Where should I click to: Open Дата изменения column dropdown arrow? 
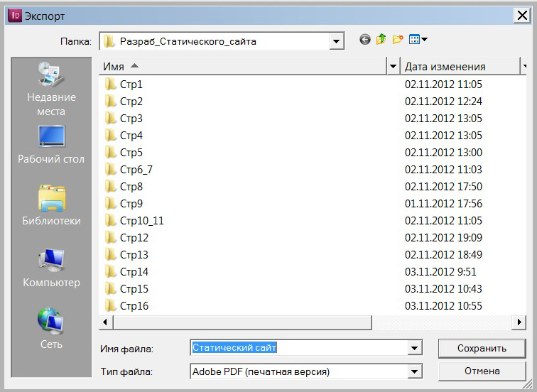coord(524,67)
